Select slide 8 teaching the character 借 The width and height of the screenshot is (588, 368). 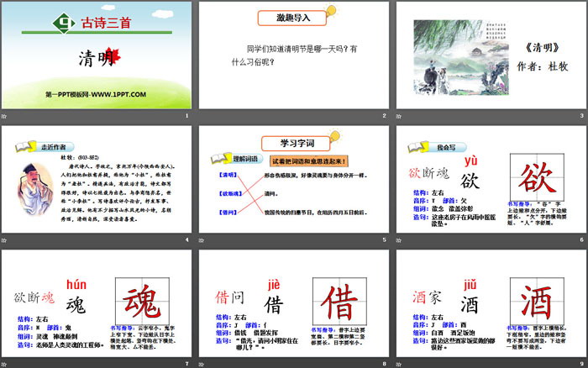point(294,303)
